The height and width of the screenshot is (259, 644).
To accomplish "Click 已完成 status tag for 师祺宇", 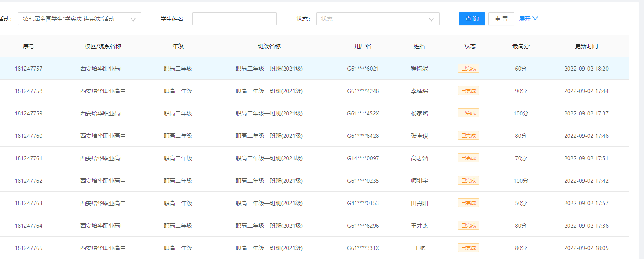I will (x=468, y=181).
